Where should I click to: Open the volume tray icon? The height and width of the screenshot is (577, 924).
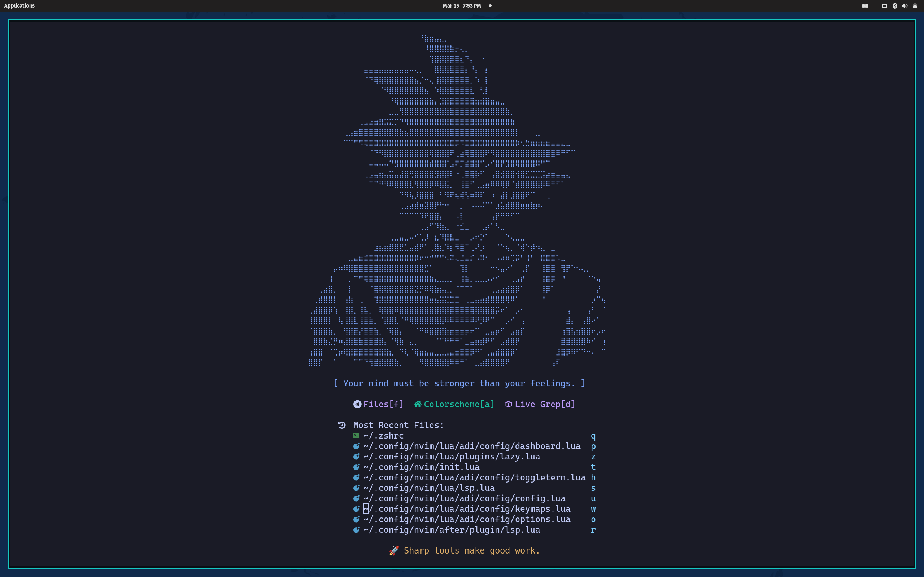tap(905, 6)
